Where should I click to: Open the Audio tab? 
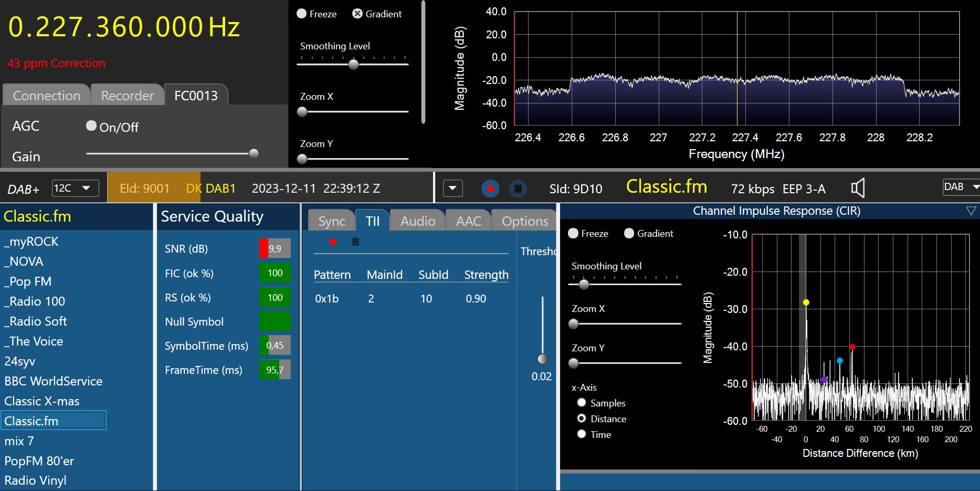tap(418, 221)
